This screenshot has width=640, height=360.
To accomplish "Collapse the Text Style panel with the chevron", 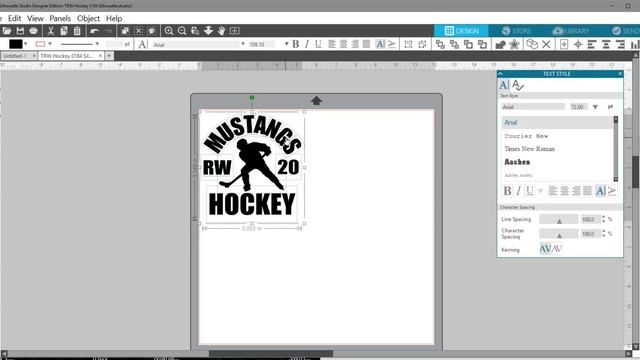I will 500,74.
